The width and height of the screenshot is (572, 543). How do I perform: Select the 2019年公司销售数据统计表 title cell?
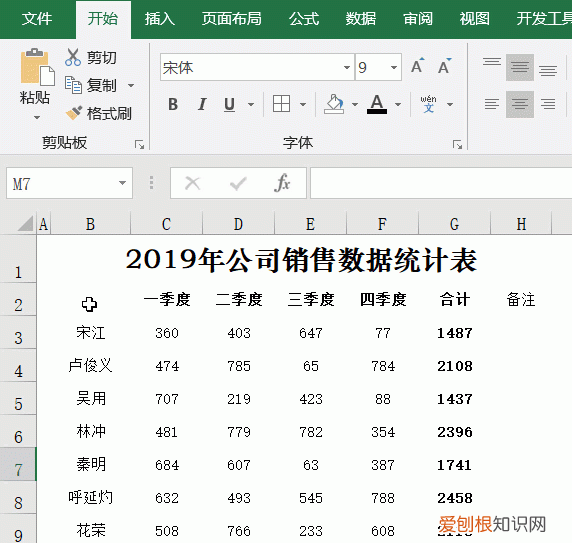click(301, 259)
